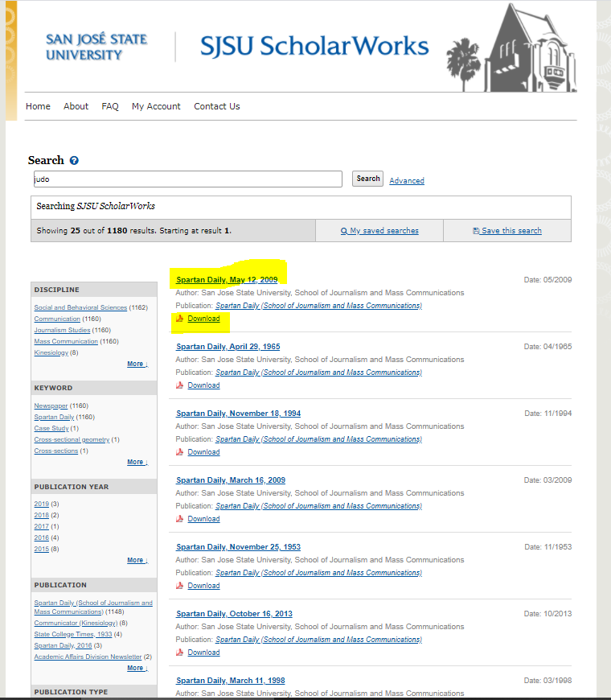This screenshot has height=700, width=611.
Task: Click PDF icon for Spartan Daily, March 16, 2009
Action: tap(179, 519)
